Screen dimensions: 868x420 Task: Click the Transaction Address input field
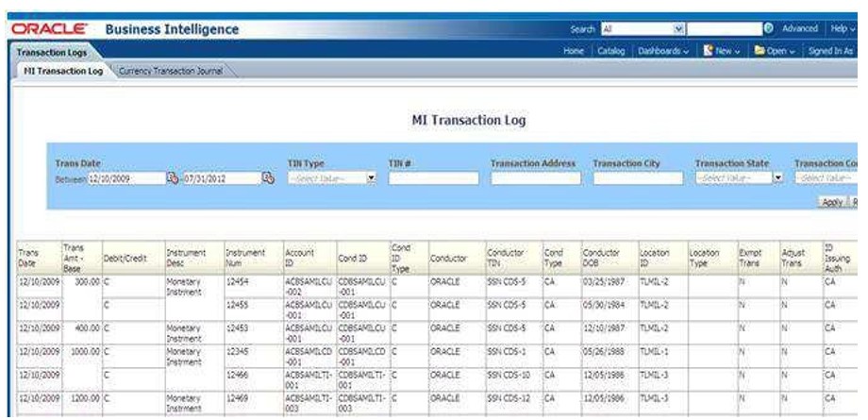[536, 178]
